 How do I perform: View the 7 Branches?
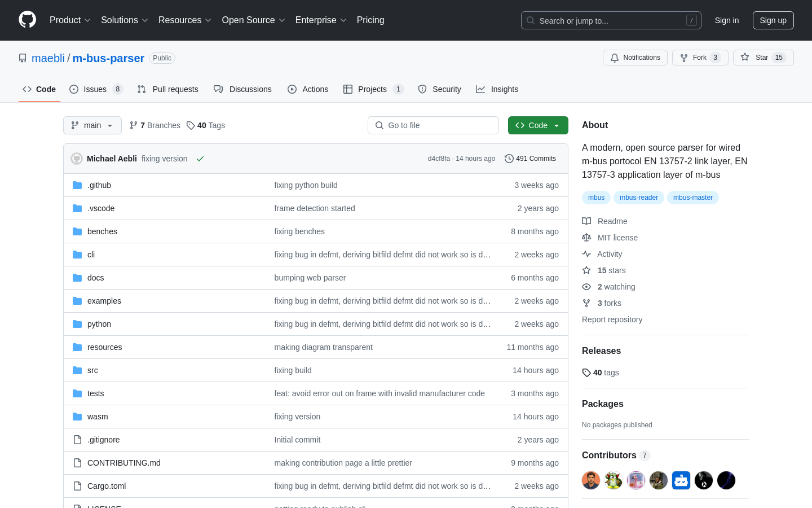(155, 125)
